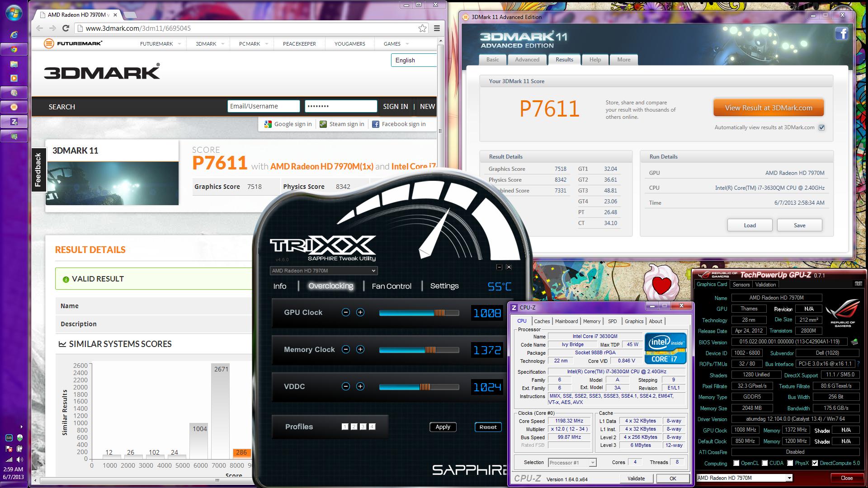Click the VDDC slider bar

(419, 387)
